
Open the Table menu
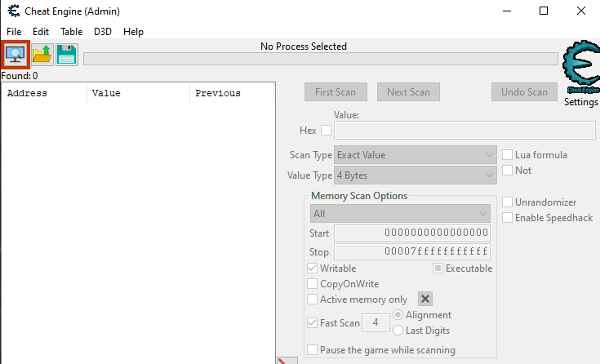(x=72, y=31)
